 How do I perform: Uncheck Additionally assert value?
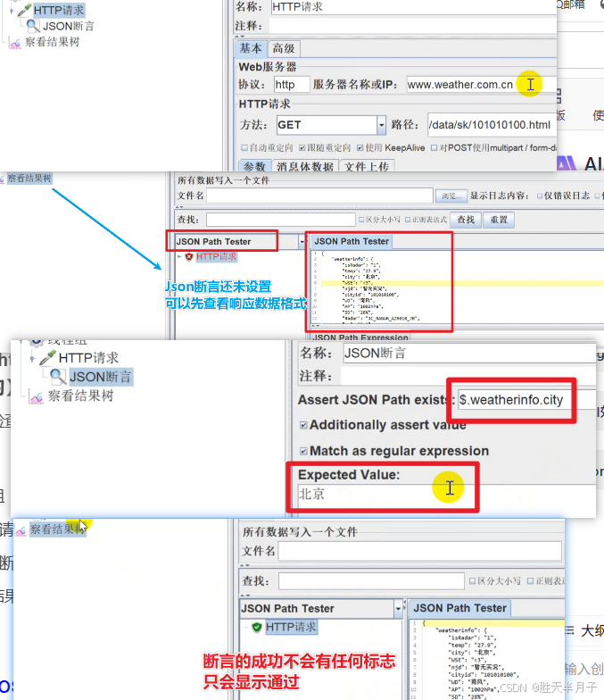point(303,425)
